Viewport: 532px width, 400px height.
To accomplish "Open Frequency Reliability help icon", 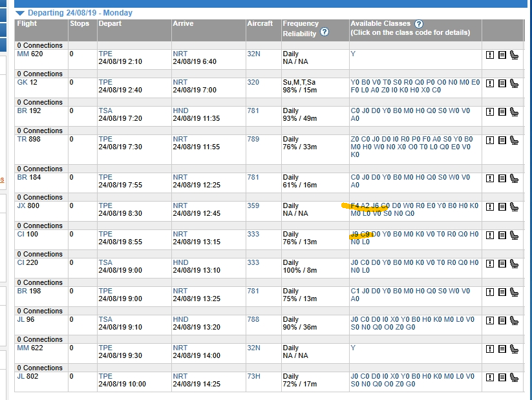I will (325, 32).
